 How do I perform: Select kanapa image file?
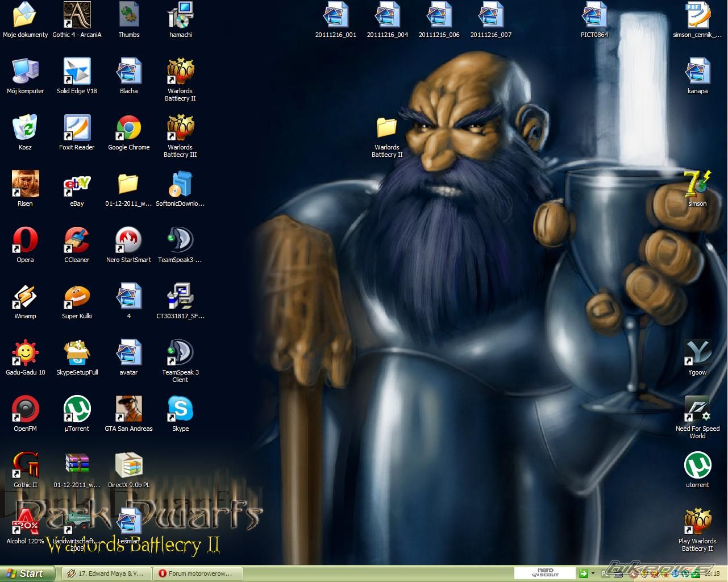(697, 72)
